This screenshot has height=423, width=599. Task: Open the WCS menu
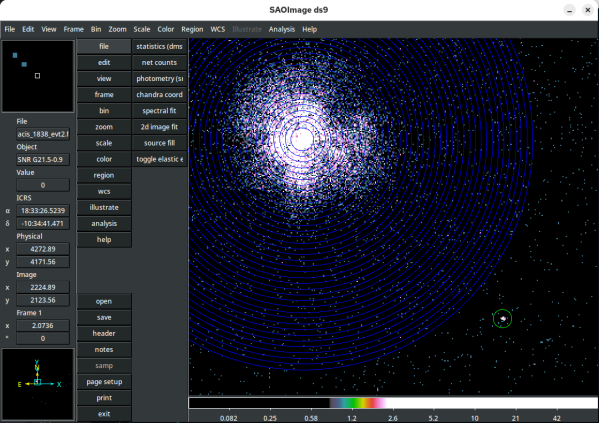click(x=218, y=29)
